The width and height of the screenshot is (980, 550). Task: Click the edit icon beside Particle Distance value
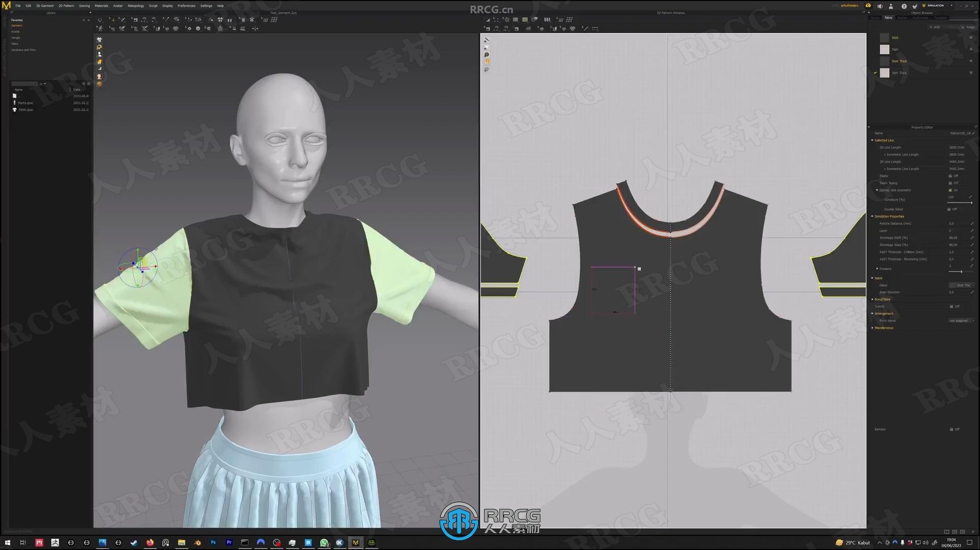972,224
